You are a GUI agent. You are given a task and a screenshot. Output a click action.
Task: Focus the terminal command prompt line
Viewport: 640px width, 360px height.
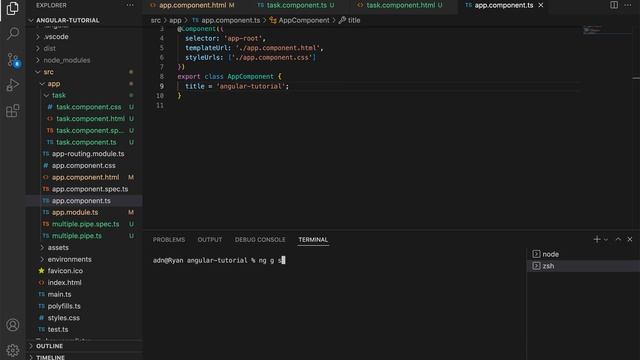click(x=219, y=260)
